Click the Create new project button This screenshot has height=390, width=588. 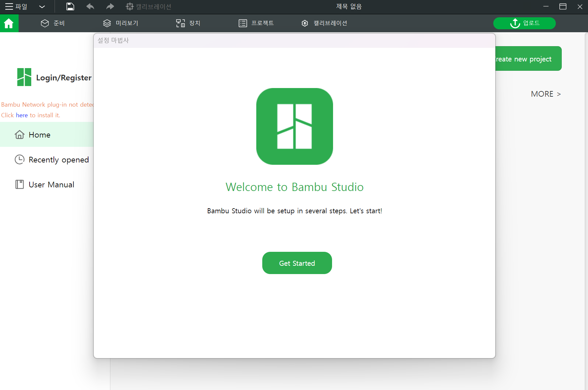tap(528, 59)
